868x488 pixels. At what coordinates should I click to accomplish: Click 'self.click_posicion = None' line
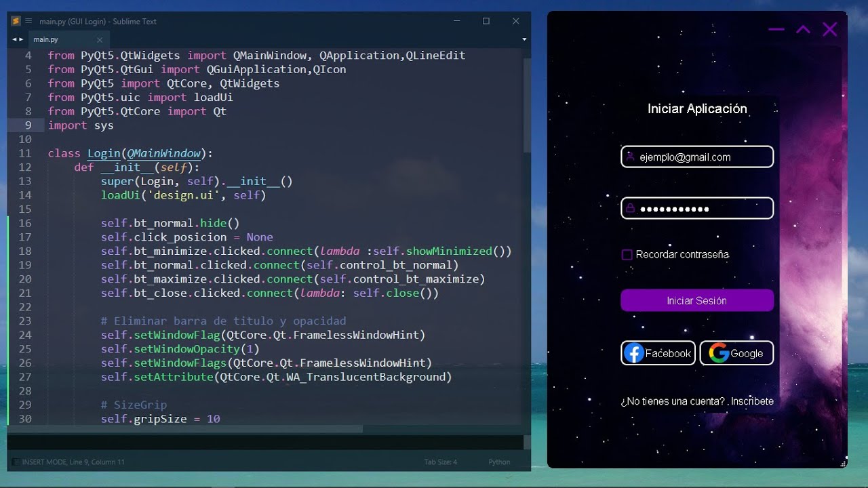point(187,237)
